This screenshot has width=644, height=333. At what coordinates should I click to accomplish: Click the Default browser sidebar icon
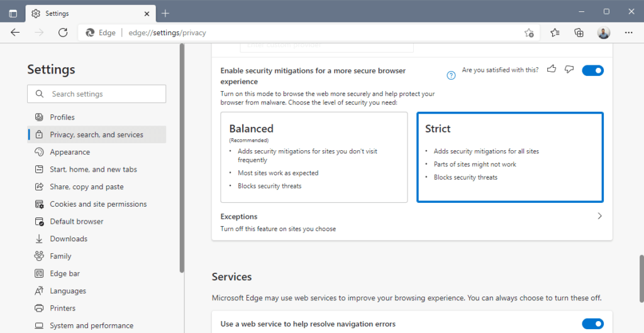click(x=39, y=221)
